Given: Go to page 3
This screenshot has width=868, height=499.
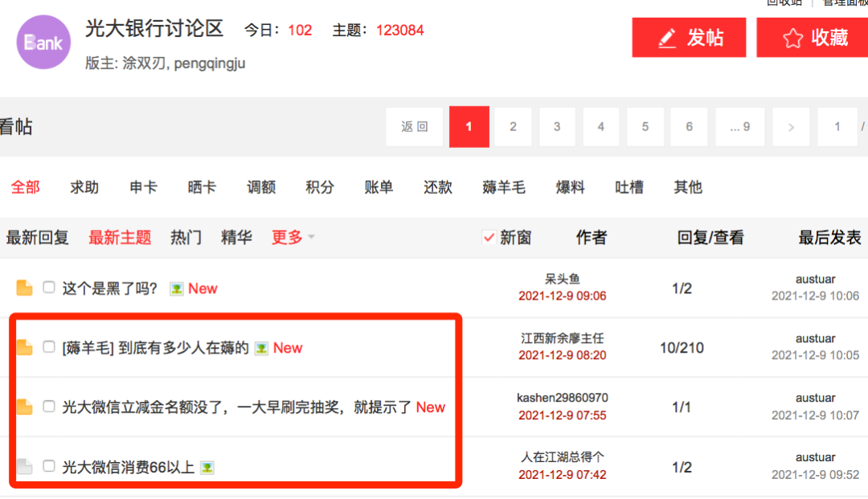Looking at the screenshot, I should (557, 127).
